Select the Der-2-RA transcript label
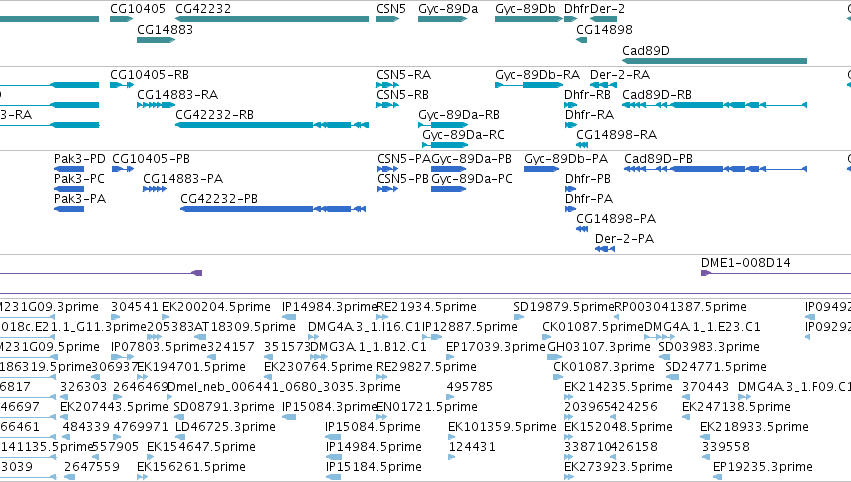851x482 pixels. (x=620, y=75)
